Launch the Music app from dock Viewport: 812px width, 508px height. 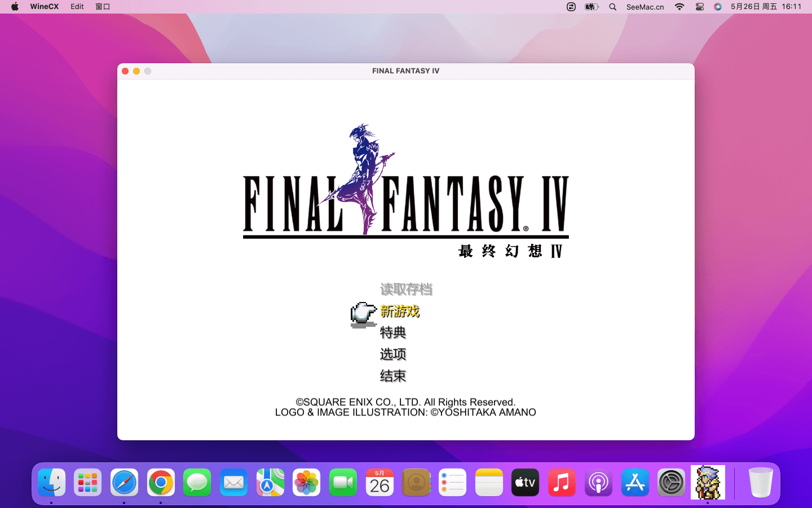pyautogui.click(x=562, y=483)
